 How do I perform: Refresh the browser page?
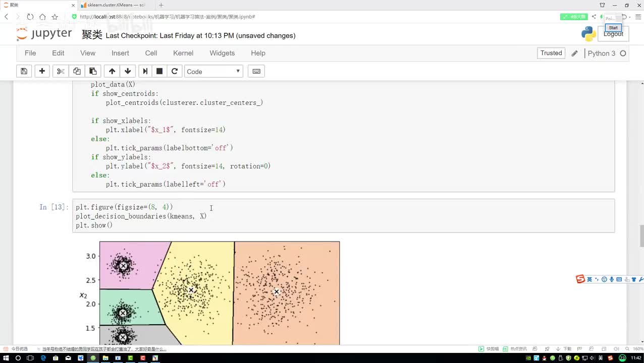[30, 17]
